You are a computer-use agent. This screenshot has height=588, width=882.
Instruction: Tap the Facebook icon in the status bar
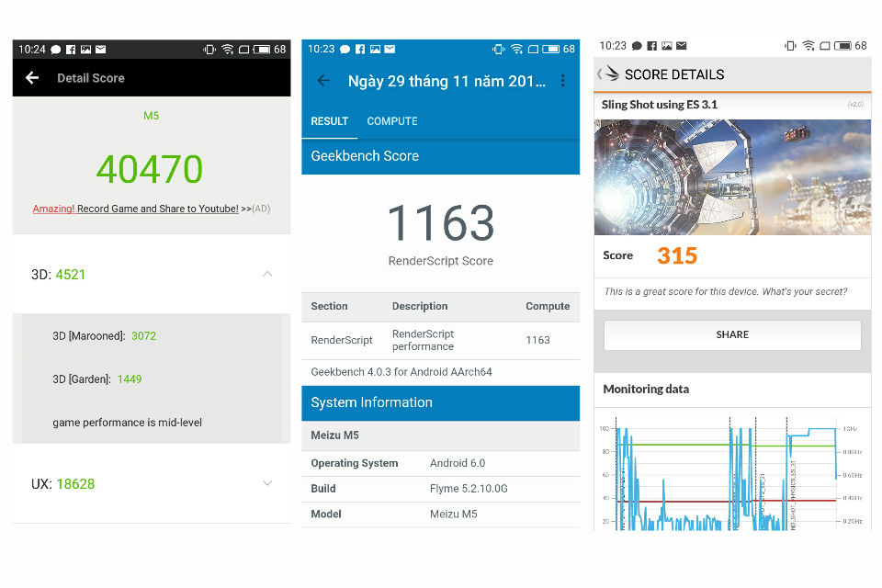tap(71, 49)
